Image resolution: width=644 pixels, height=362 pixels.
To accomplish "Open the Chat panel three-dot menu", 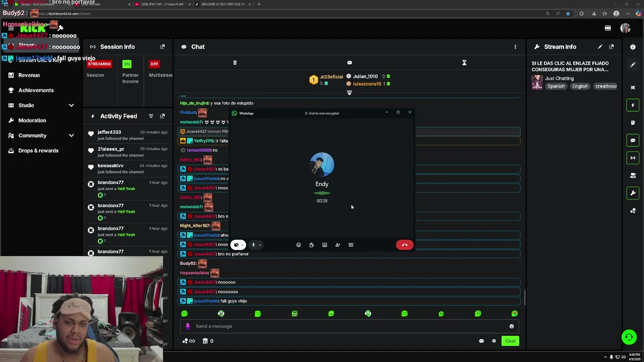I will click(x=515, y=47).
